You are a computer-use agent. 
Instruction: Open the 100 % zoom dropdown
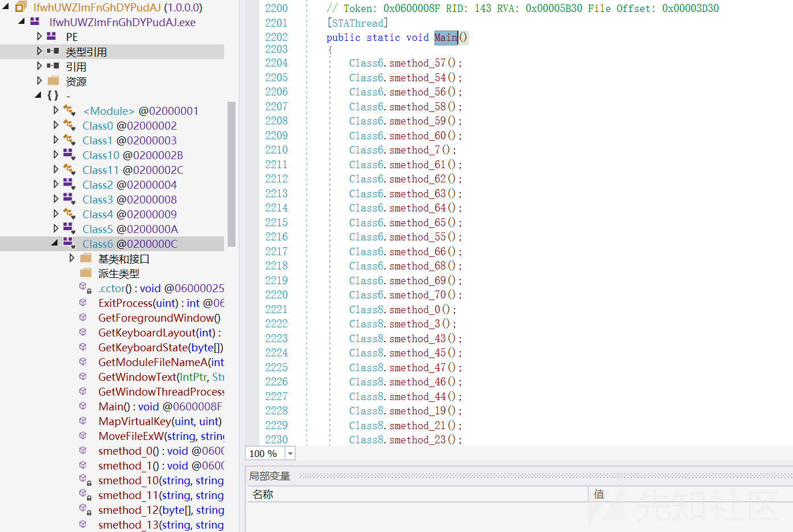[x=290, y=454]
